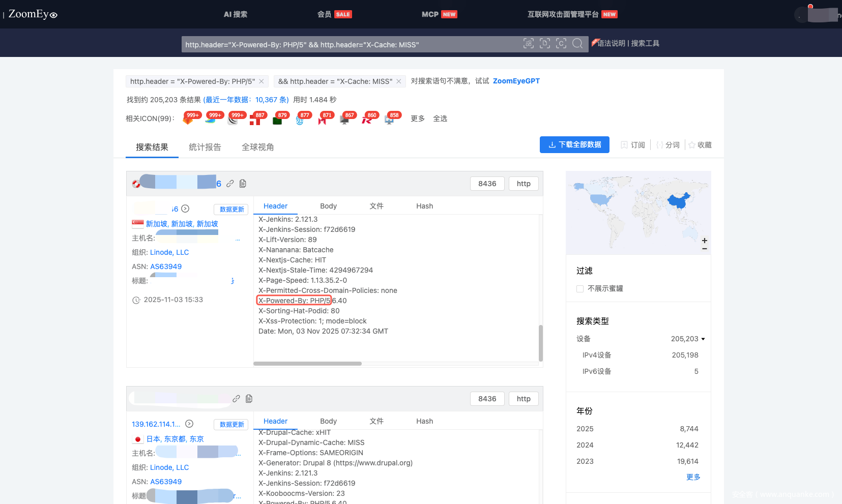Open the Body tab in first result

click(x=328, y=206)
